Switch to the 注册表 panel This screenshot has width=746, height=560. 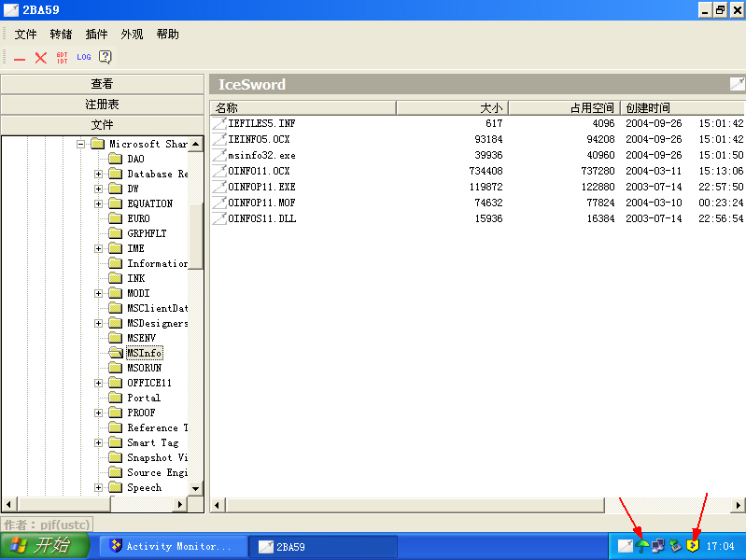tap(103, 105)
